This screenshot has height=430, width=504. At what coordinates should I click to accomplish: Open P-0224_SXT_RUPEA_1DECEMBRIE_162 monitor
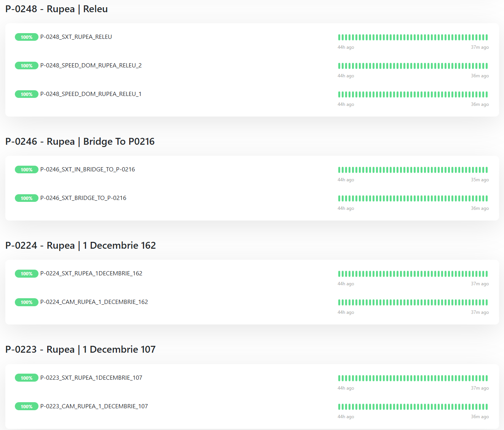[91, 273]
